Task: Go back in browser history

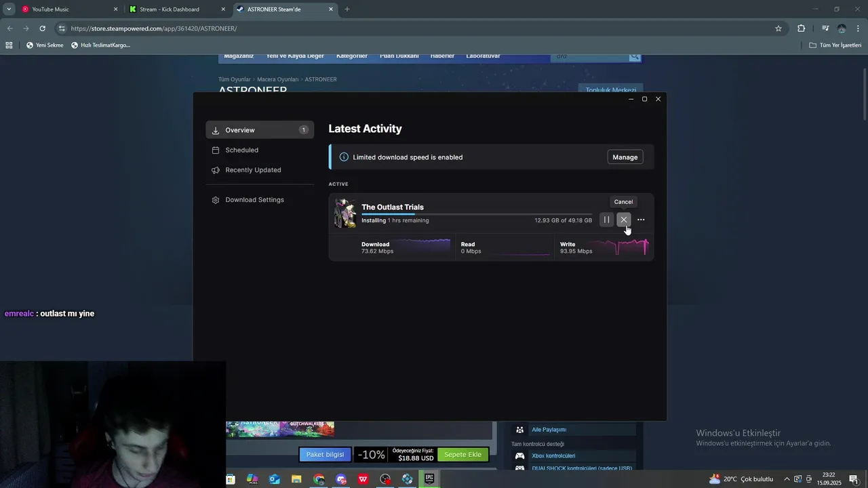Action: point(9,28)
